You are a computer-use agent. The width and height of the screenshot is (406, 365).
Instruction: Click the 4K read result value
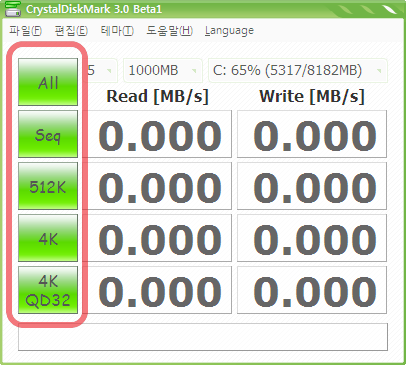pyautogui.click(x=160, y=238)
